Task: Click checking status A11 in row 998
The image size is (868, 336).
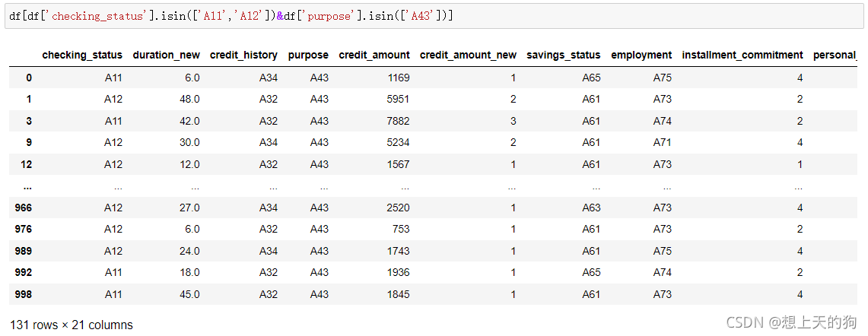Action: pos(113,294)
